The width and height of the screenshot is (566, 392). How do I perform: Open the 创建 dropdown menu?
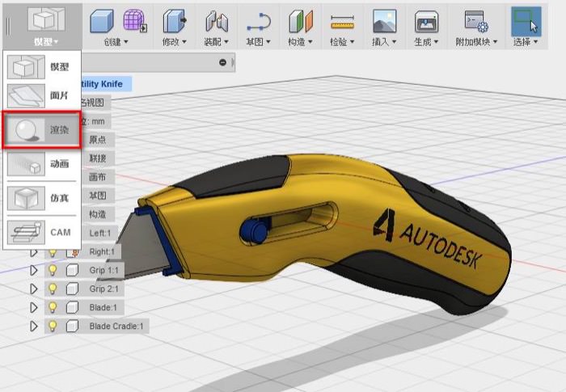pyautogui.click(x=116, y=42)
